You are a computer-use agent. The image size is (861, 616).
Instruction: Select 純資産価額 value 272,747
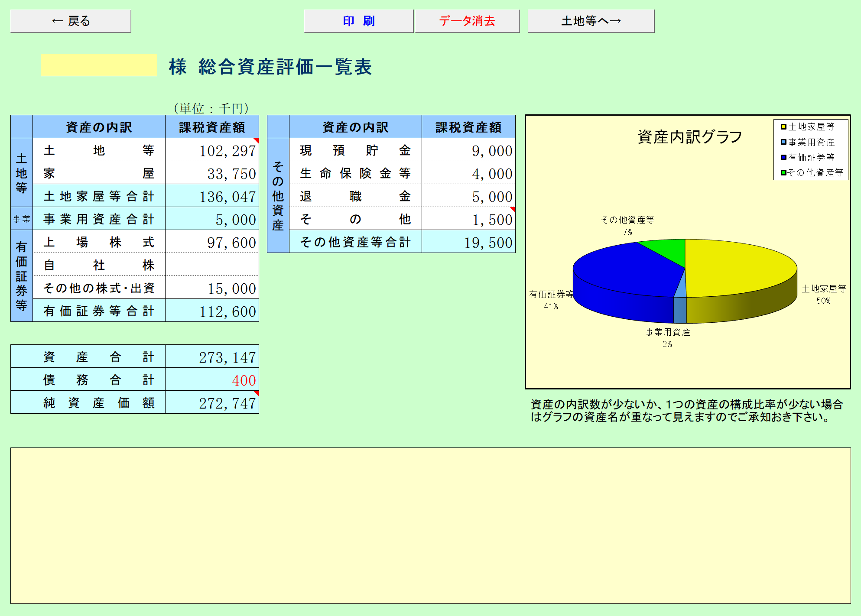pos(212,402)
